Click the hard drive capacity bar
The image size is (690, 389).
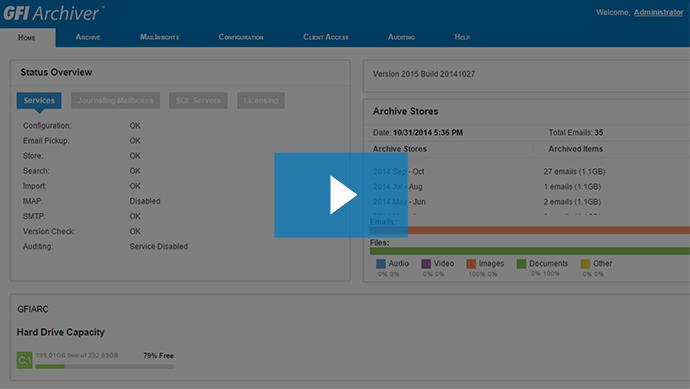tap(104, 366)
